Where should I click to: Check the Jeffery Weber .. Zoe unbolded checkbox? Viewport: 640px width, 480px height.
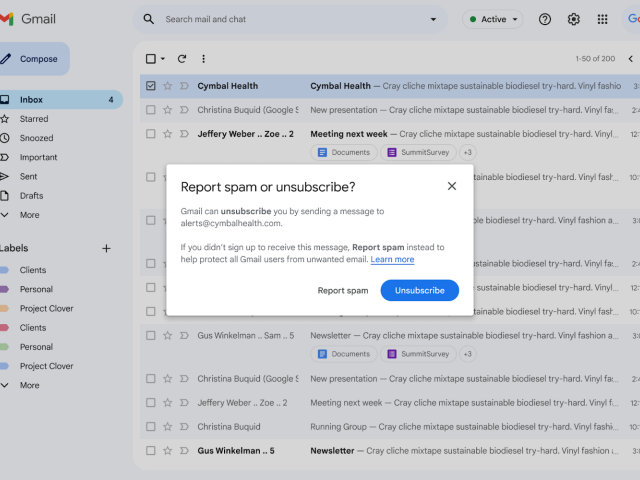[x=151, y=403]
